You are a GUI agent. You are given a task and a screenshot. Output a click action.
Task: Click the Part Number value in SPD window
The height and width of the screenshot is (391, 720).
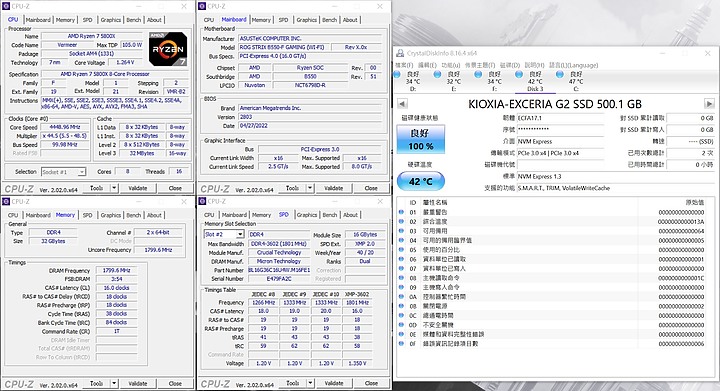(279, 270)
